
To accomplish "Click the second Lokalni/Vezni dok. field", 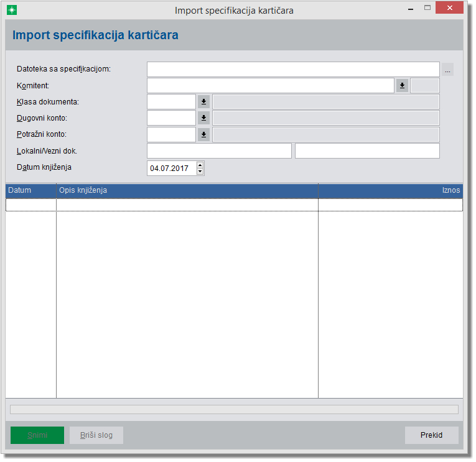I will (x=367, y=151).
